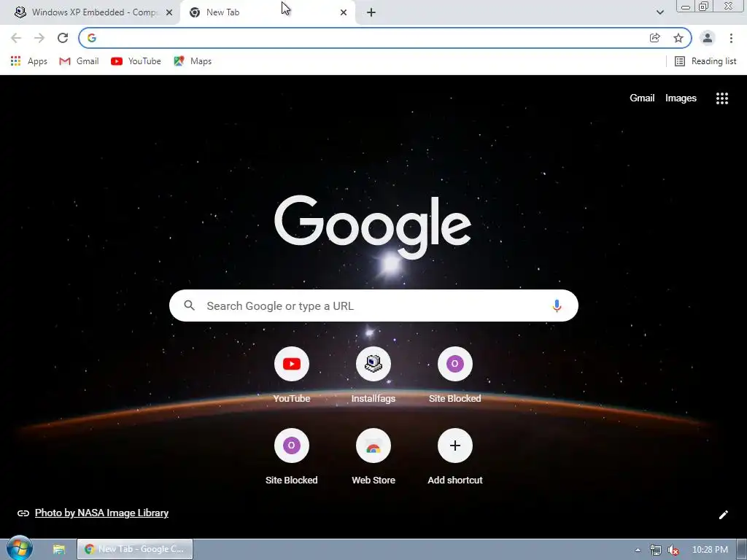Screen dimensions: 747x560
Task: Click the magnifier icon in the search box
Action: pos(189,306)
